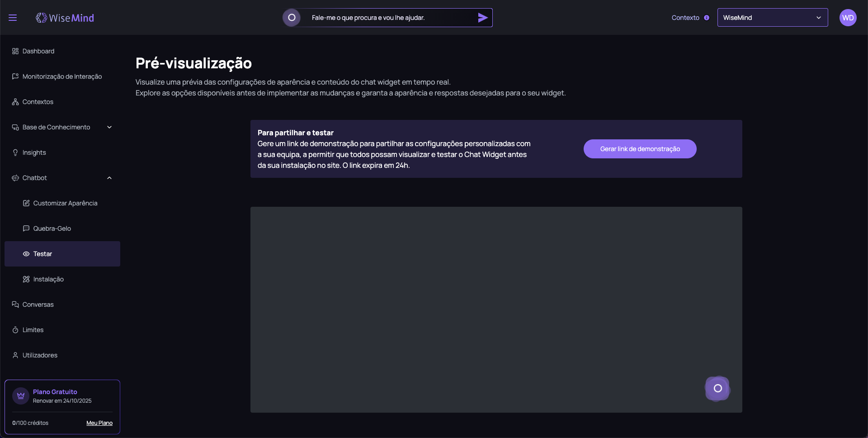
Task: Click the assistant circle icon in search bar
Action: (292, 18)
